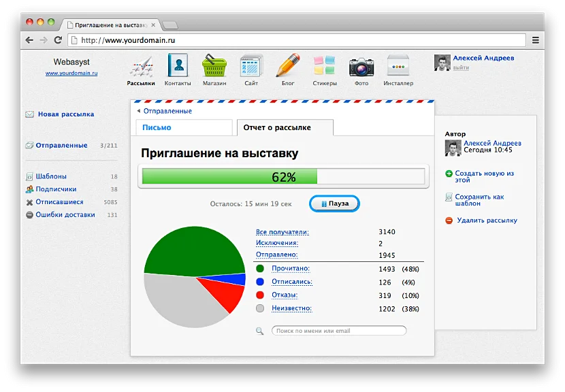Open the Блог pencil icon
The image size is (565, 392).
[x=288, y=65]
